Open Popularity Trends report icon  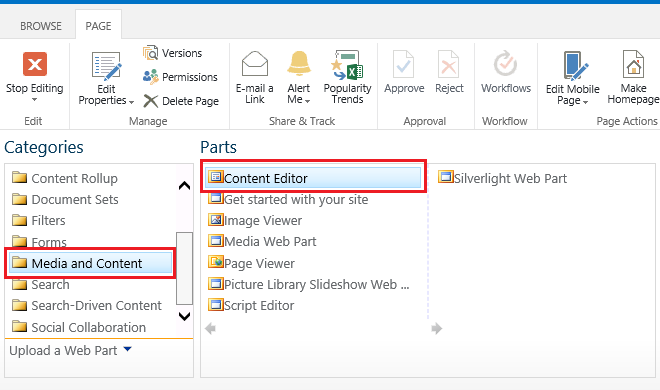[x=347, y=65]
